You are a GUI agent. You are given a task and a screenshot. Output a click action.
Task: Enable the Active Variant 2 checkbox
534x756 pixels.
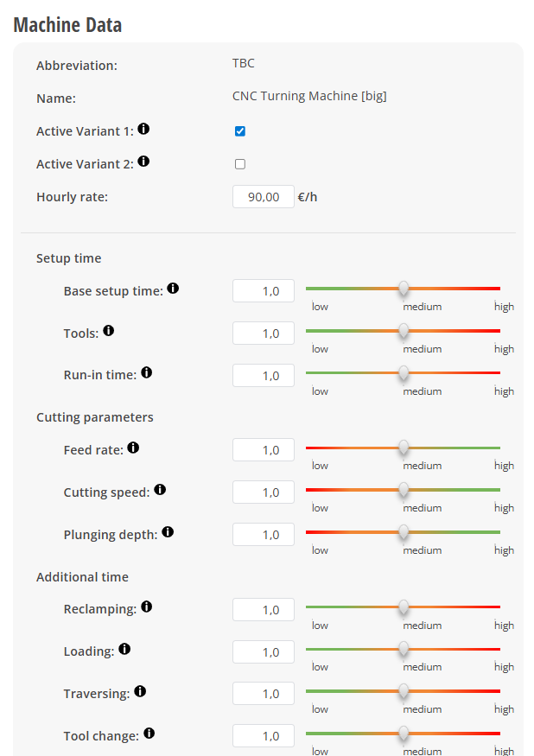click(240, 164)
